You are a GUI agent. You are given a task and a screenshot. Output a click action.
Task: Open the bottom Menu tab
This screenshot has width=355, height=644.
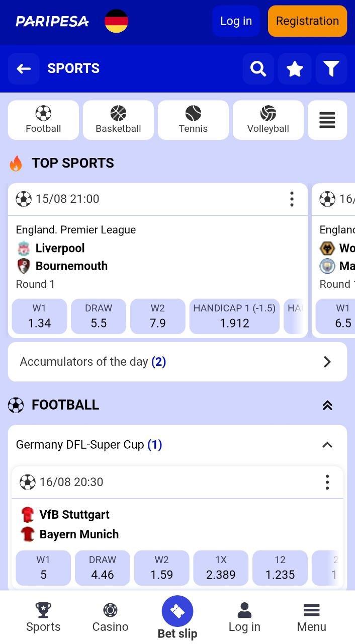click(312, 618)
